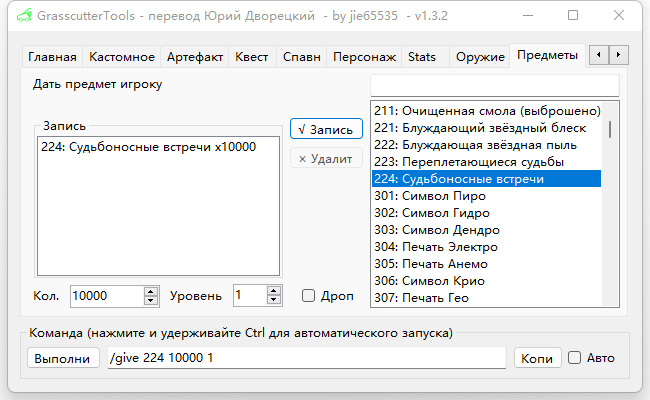650x400 pixels.
Task: Open the Артефакт tab
Action: (195, 57)
